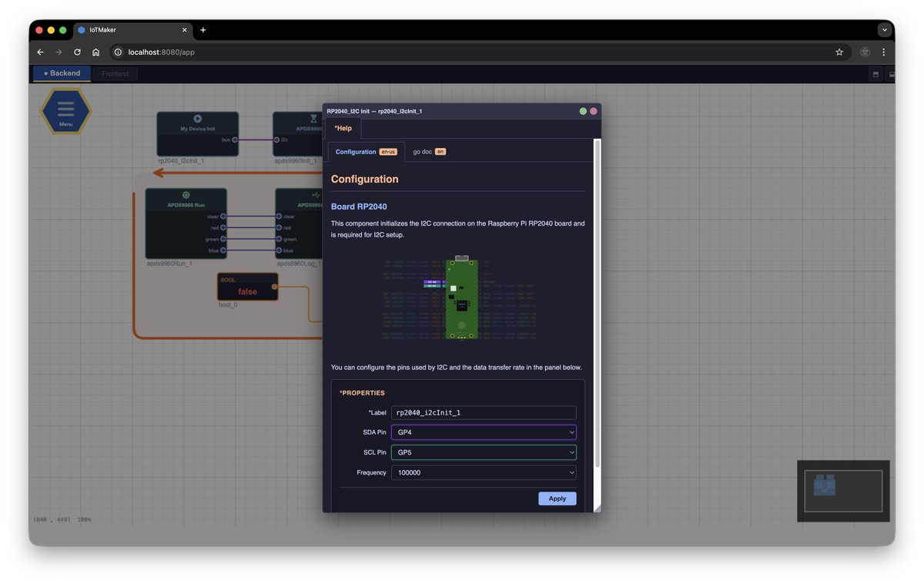Click the green output port on APDS9960 Run
The image size is (924, 584).
tap(223, 240)
